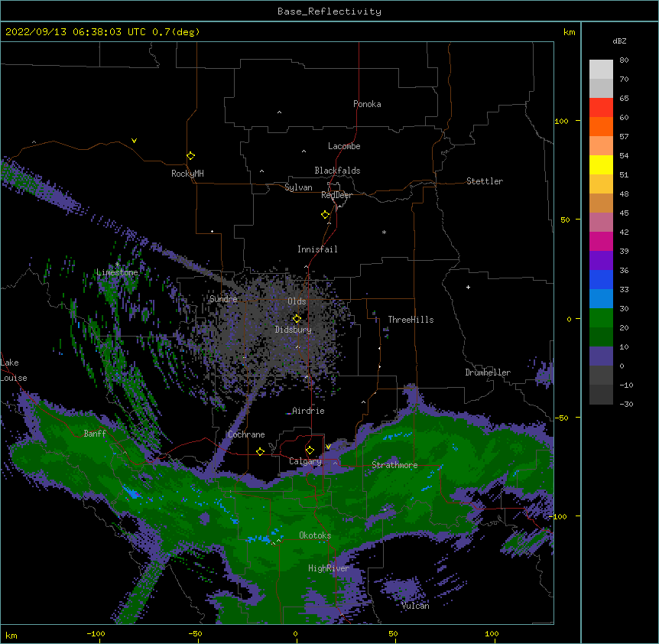Click the magenta 39-42 dBZ legend swatch

coord(601,241)
